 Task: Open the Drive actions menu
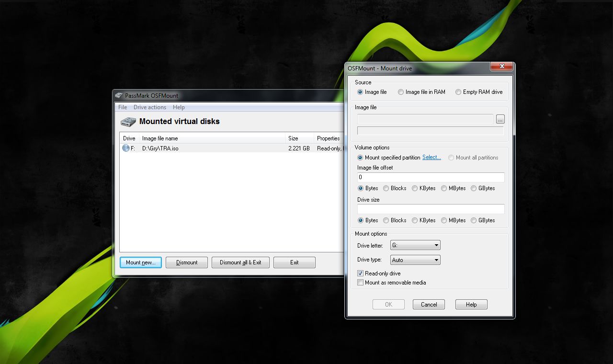[x=150, y=107]
